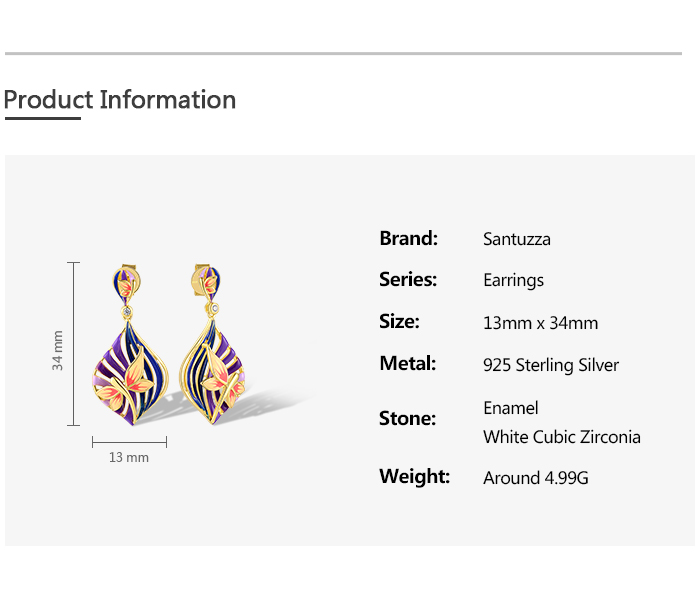Click the White Cubic Zirconia text
The height and width of the screenshot is (596, 700).
pos(561,437)
